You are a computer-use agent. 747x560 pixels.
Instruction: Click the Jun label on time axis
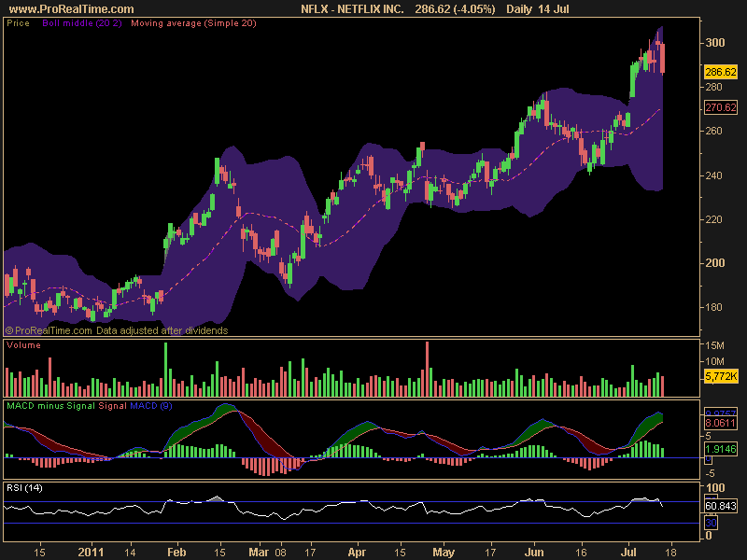pos(534,552)
